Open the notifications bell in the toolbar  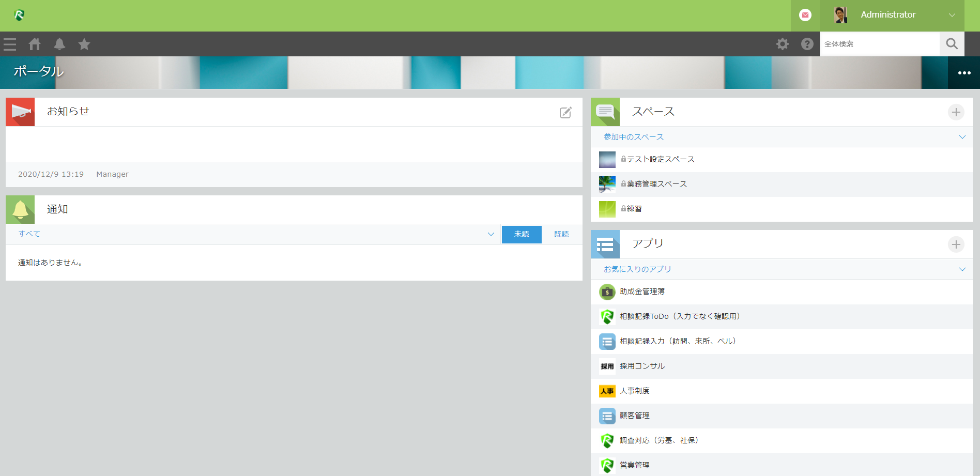[59, 44]
